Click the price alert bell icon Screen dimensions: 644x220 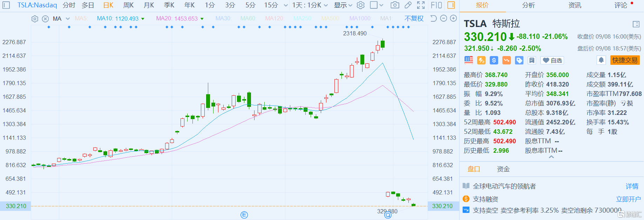[x=601, y=60]
